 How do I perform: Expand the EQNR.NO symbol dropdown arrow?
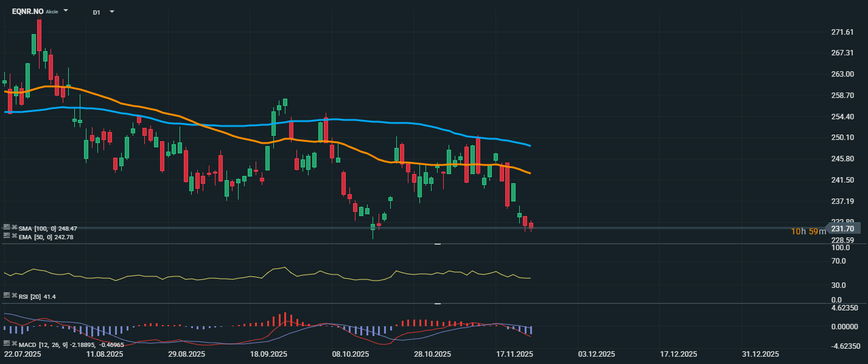click(66, 11)
